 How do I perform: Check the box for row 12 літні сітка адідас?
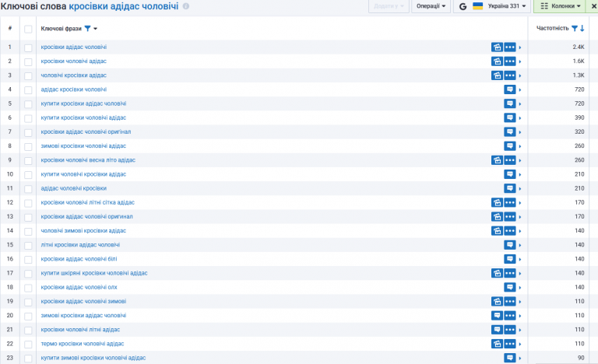(28, 203)
